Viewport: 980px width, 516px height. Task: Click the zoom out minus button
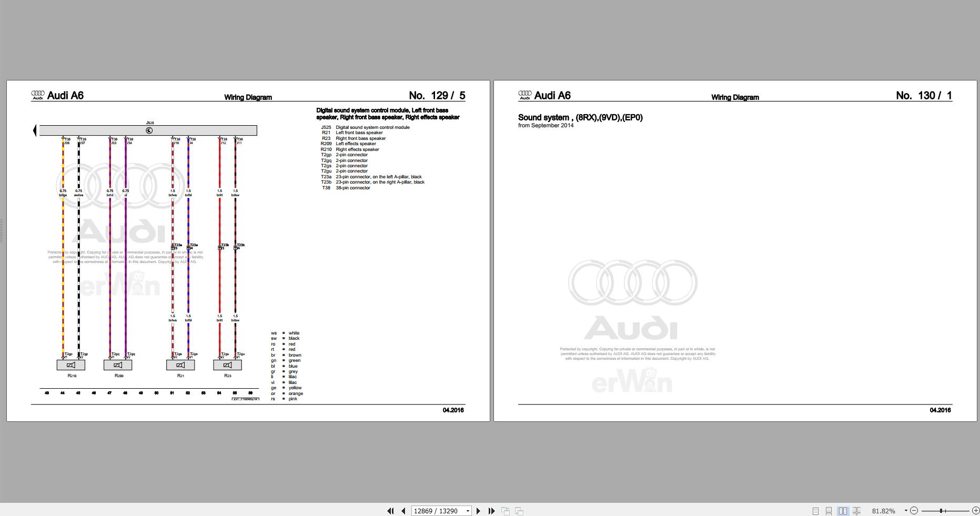pos(914,511)
